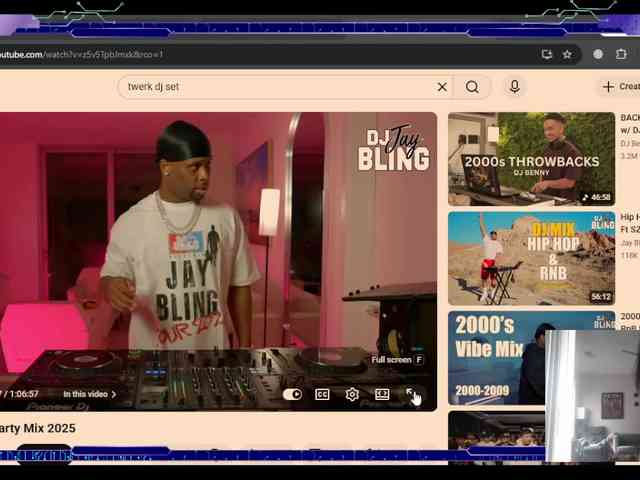Toggle closed captions on video
Viewport: 640px width, 480px height.
[x=322, y=394]
